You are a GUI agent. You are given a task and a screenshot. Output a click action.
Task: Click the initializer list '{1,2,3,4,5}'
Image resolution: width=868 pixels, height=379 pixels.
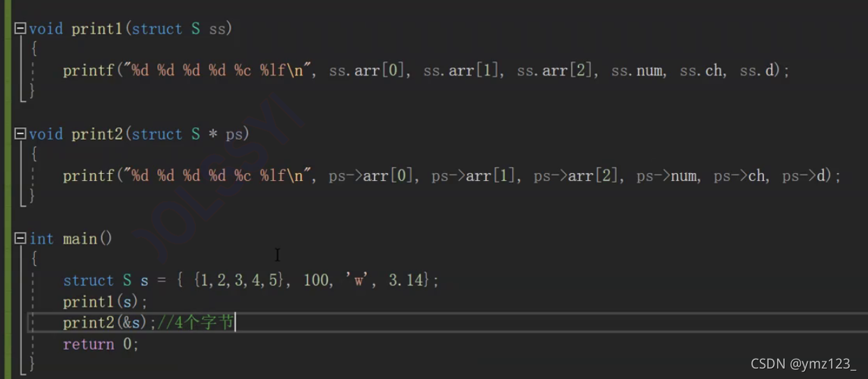pos(240,281)
